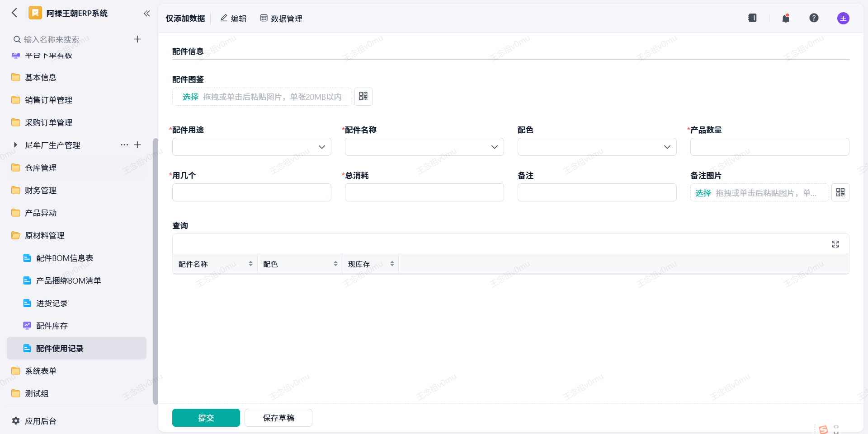Expand the query table to fullscreen

(x=835, y=244)
